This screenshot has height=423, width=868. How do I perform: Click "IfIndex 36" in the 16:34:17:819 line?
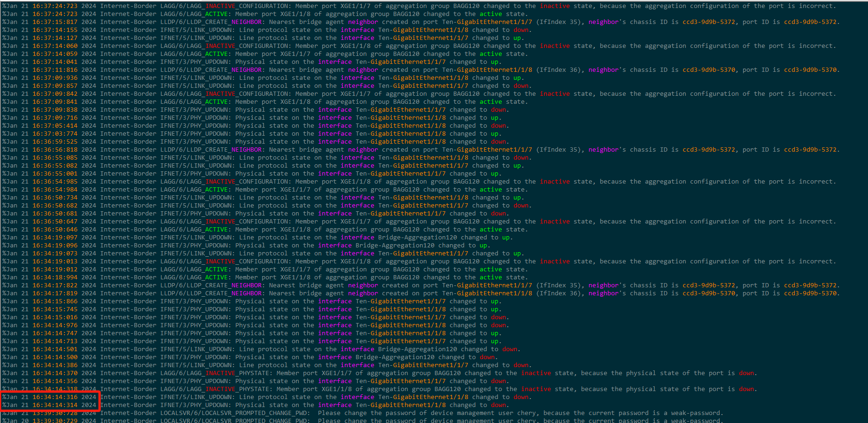pos(558,293)
